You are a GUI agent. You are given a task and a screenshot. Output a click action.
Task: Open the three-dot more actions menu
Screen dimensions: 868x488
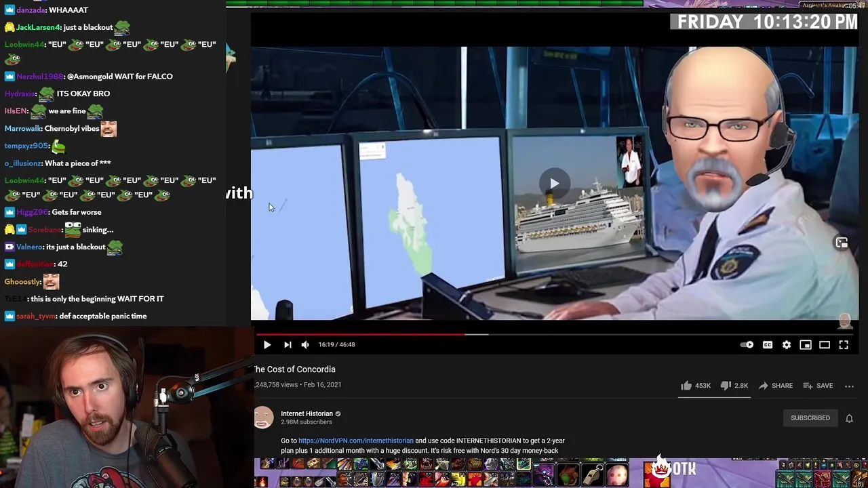(x=849, y=386)
